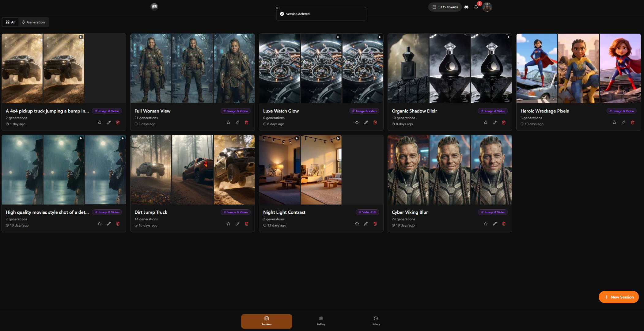Select the All filter tab

pos(10,22)
